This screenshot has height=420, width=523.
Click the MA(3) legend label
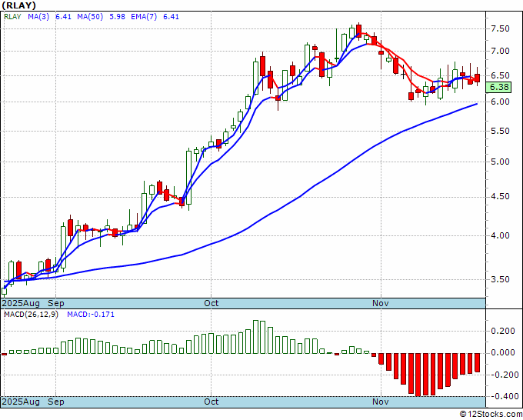click(x=38, y=16)
